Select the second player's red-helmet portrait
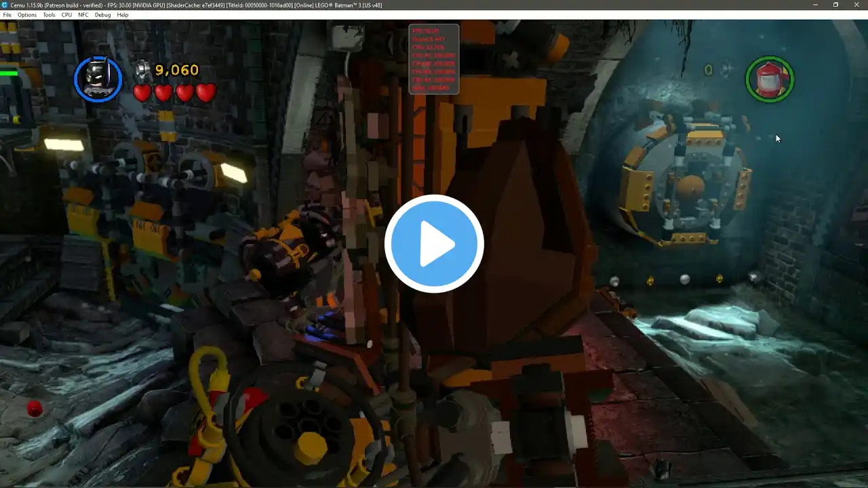This screenshot has width=868, height=488. tap(770, 79)
